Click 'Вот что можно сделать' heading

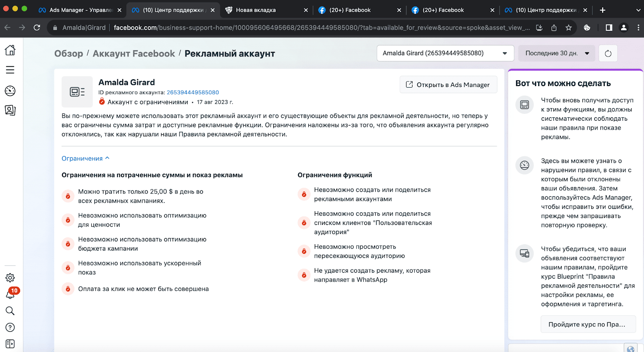click(563, 83)
